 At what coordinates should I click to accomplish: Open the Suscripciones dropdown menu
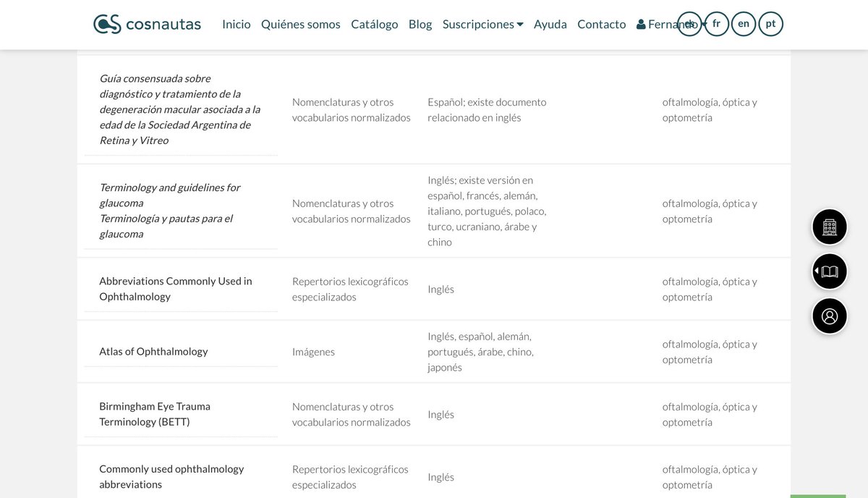pos(482,23)
